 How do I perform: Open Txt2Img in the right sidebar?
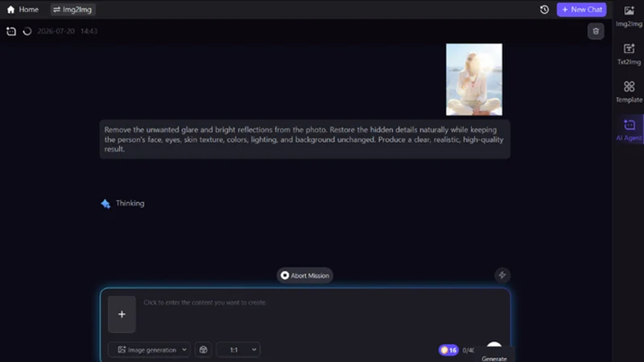[629, 54]
